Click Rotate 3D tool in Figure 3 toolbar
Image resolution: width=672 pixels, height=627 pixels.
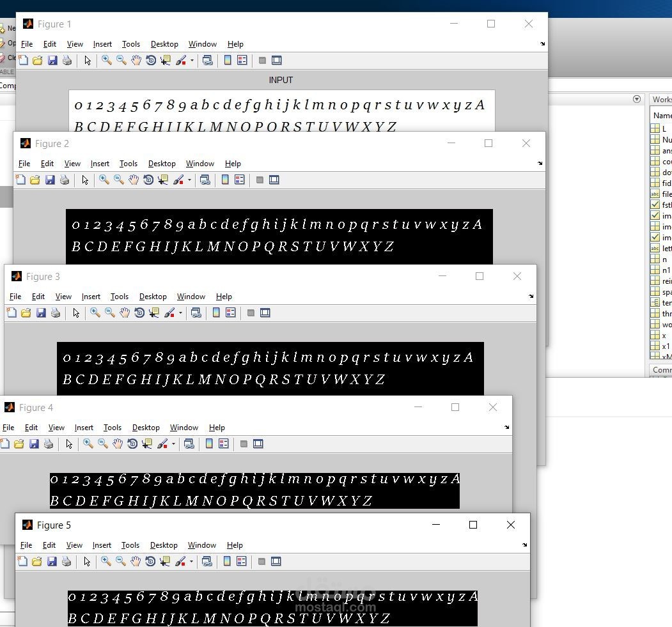[x=139, y=313]
